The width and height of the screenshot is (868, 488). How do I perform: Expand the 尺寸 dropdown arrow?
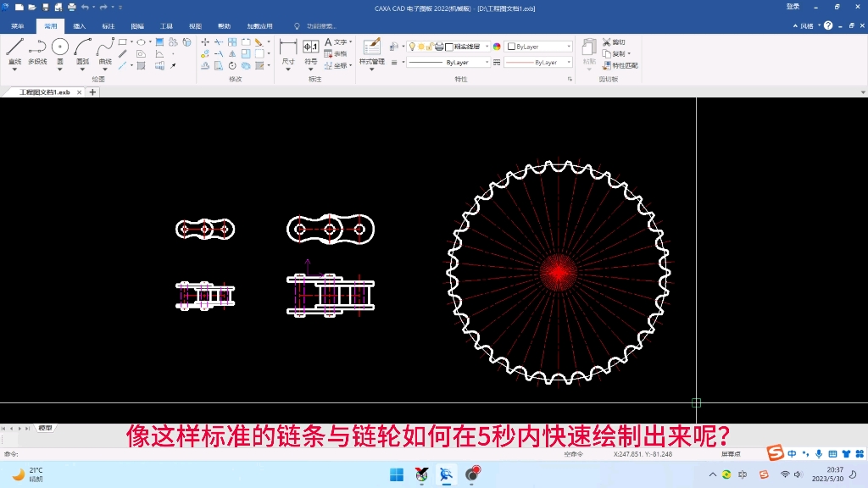click(288, 69)
